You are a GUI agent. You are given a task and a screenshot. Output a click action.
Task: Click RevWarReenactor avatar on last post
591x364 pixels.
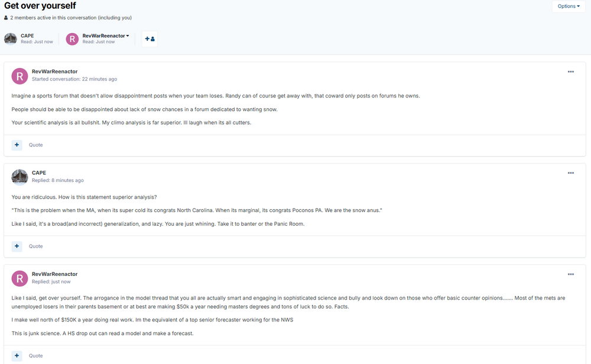[x=20, y=278]
